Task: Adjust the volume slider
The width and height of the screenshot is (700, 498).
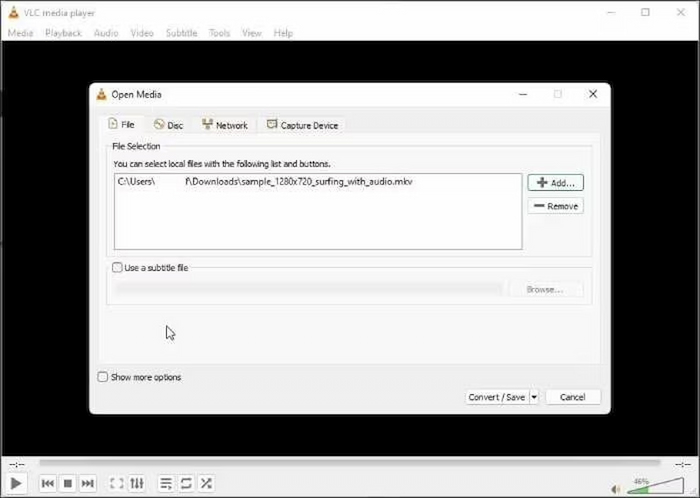Action: [x=655, y=486]
